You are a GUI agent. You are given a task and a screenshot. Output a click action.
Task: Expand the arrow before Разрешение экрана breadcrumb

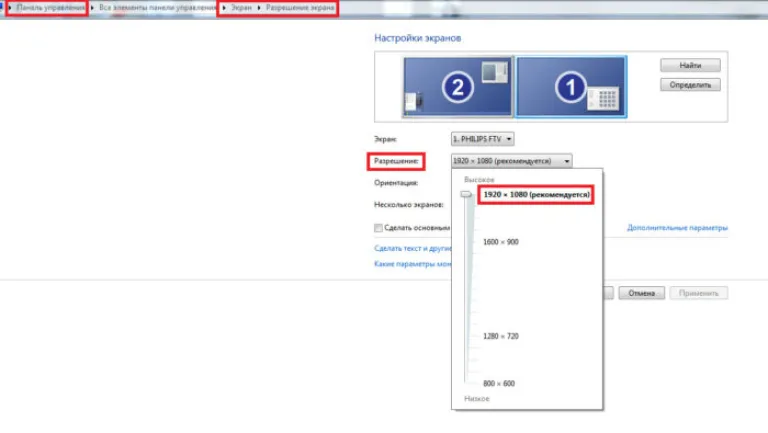click(259, 8)
